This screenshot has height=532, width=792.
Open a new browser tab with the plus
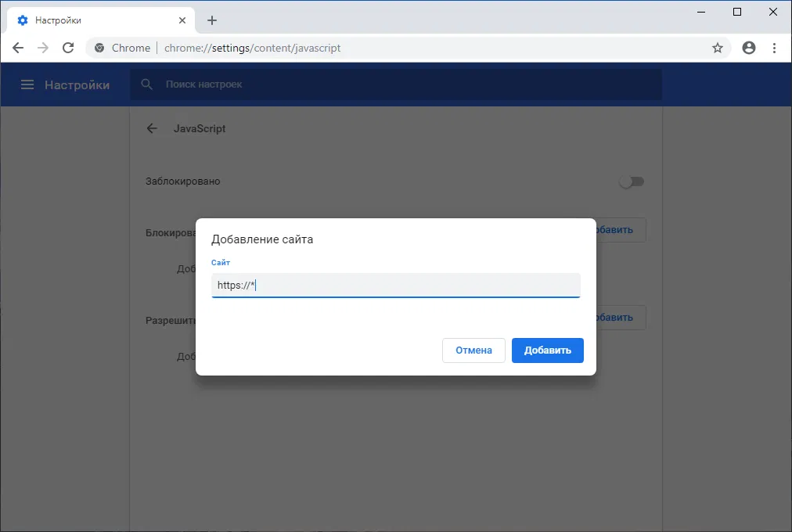click(211, 20)
